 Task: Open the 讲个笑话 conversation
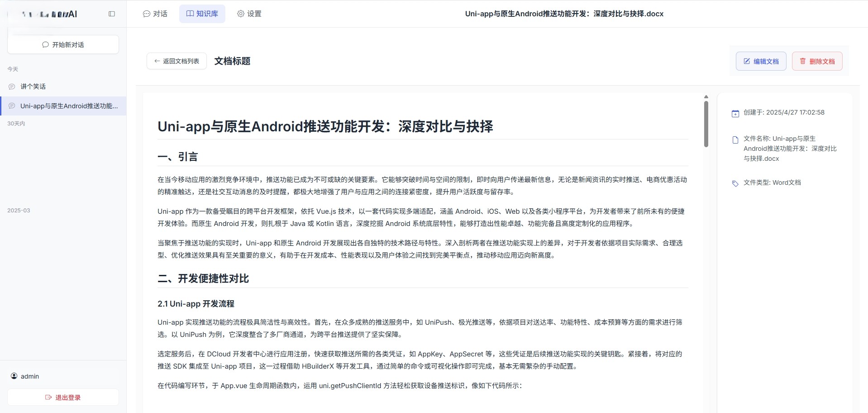pos(32,86)
